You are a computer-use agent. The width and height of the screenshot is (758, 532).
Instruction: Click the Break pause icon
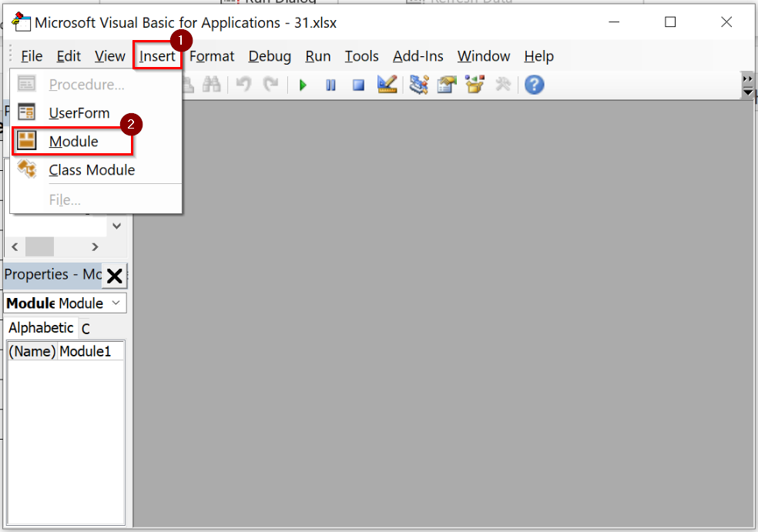tap(330, 85)
